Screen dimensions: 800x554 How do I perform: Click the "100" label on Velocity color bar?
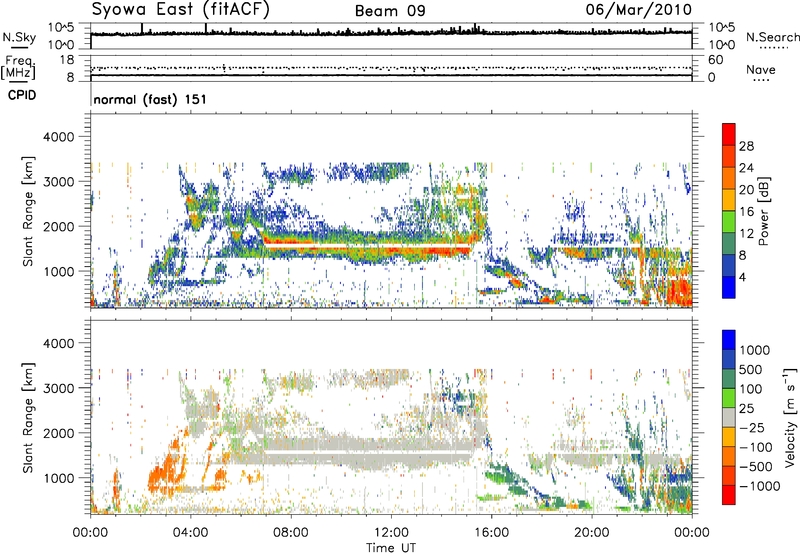pos(751,389)
